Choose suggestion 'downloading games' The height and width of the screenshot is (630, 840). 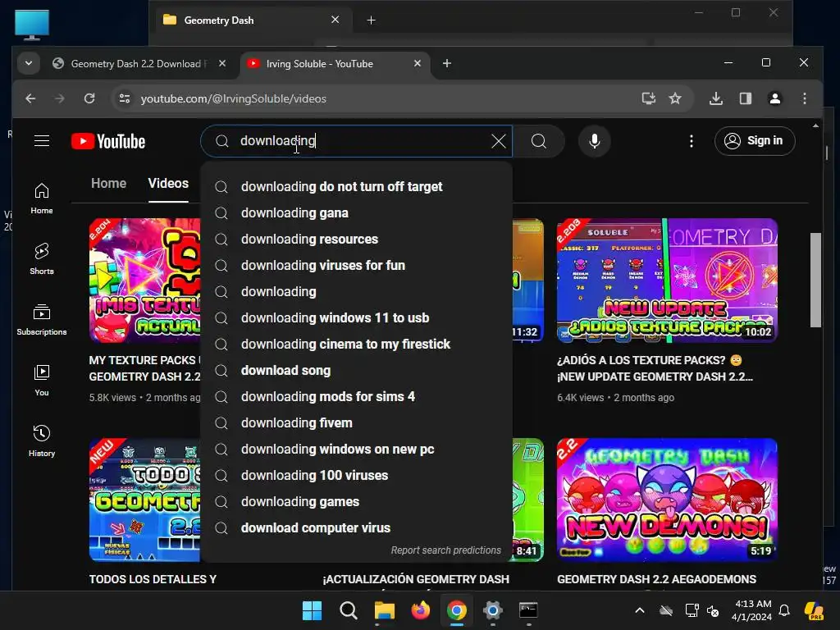(x=357, y=501)
